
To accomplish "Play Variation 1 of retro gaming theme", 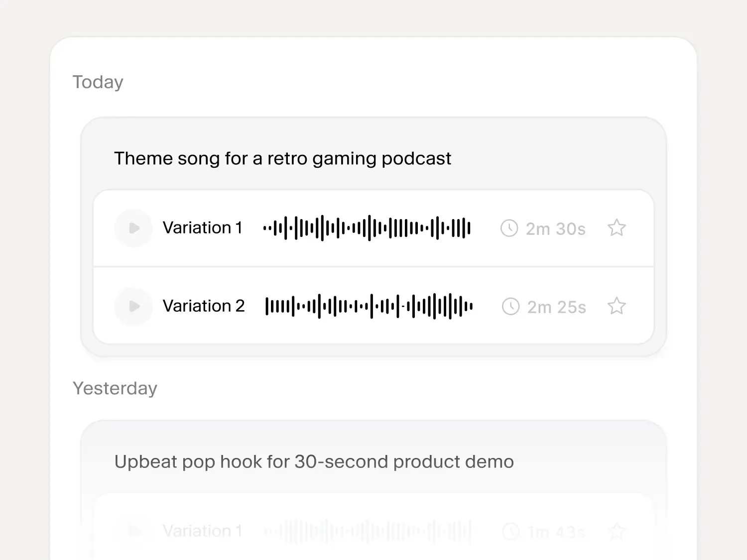I will [133, 228].
